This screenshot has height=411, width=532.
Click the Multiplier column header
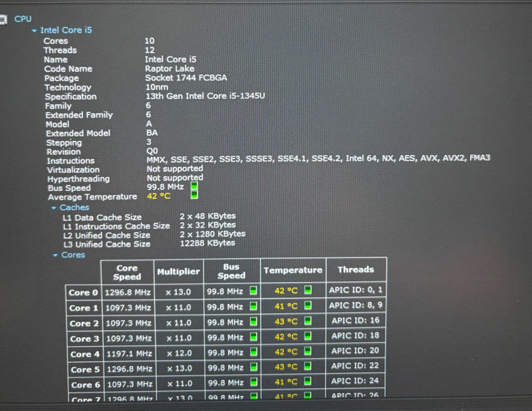click(x=178, y=271)
